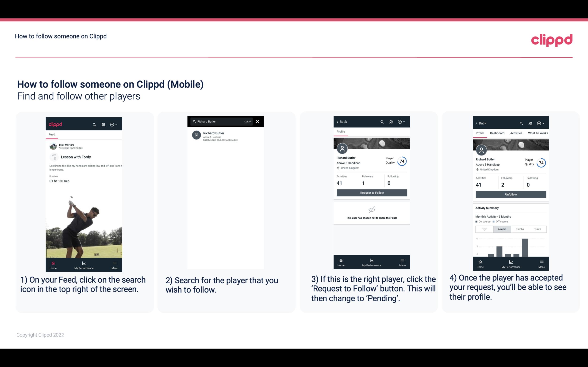Select the Profile tab on Richard Butler

coord(341,132)
